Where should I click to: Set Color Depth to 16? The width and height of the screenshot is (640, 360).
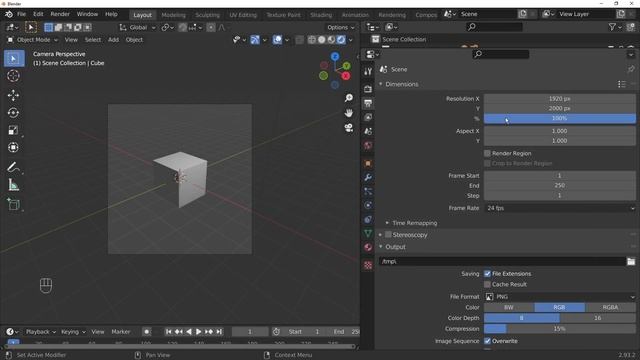point(598,318)
